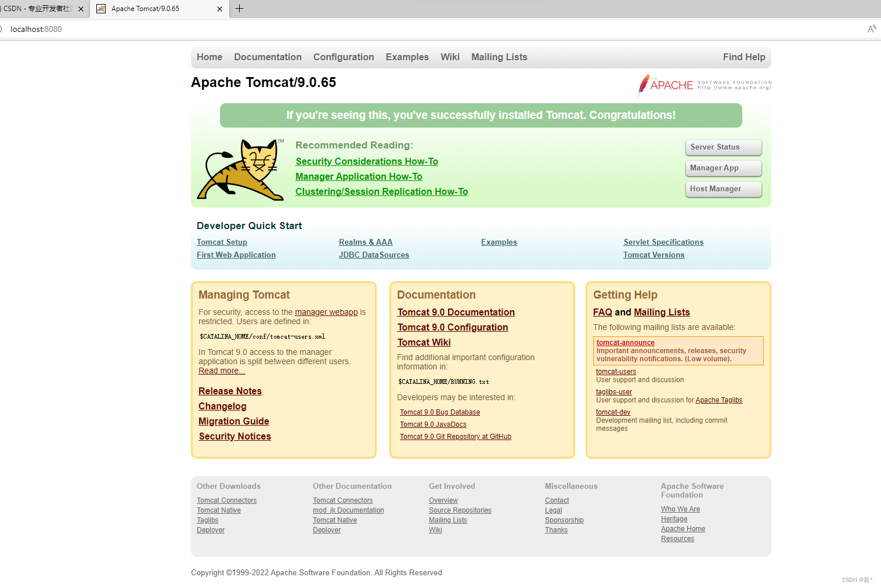Open Documentation in the top navigation

pyautogui.click(x=268, y=57)
